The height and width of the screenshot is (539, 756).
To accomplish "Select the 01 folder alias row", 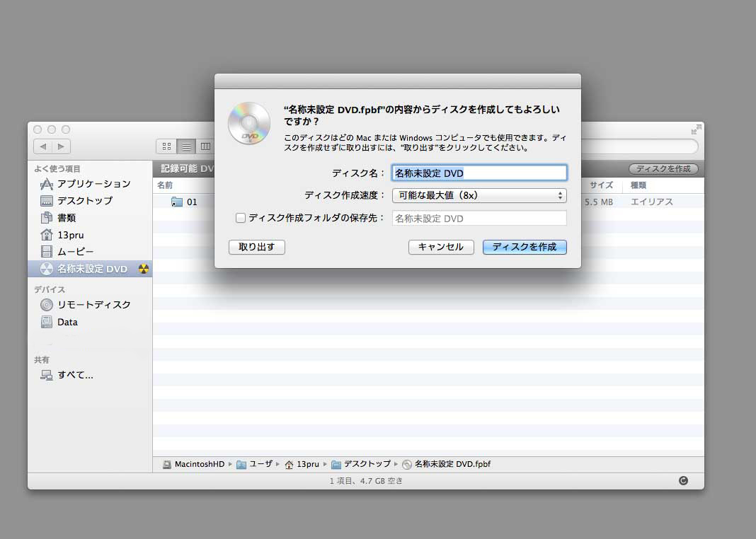I will click(192, 202).
